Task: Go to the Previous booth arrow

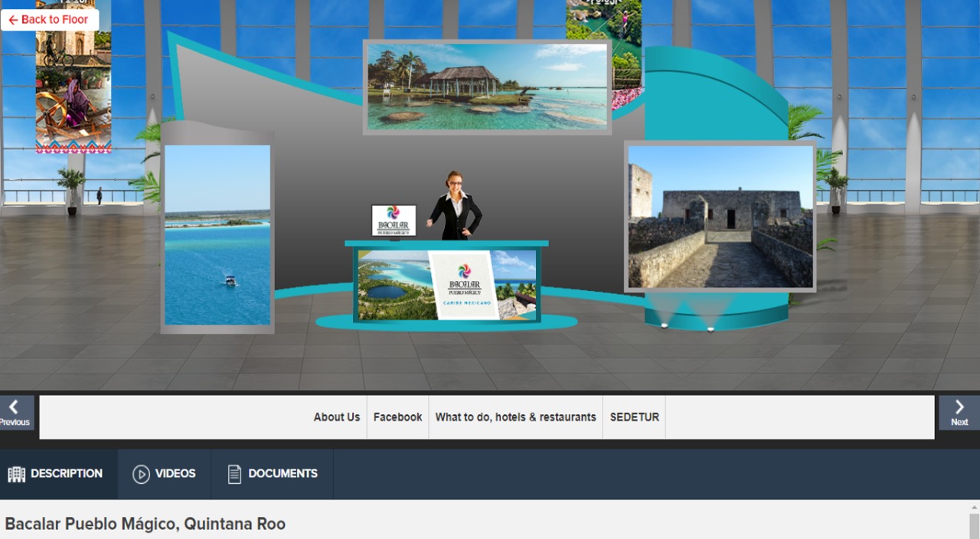Action: point(16,413)
